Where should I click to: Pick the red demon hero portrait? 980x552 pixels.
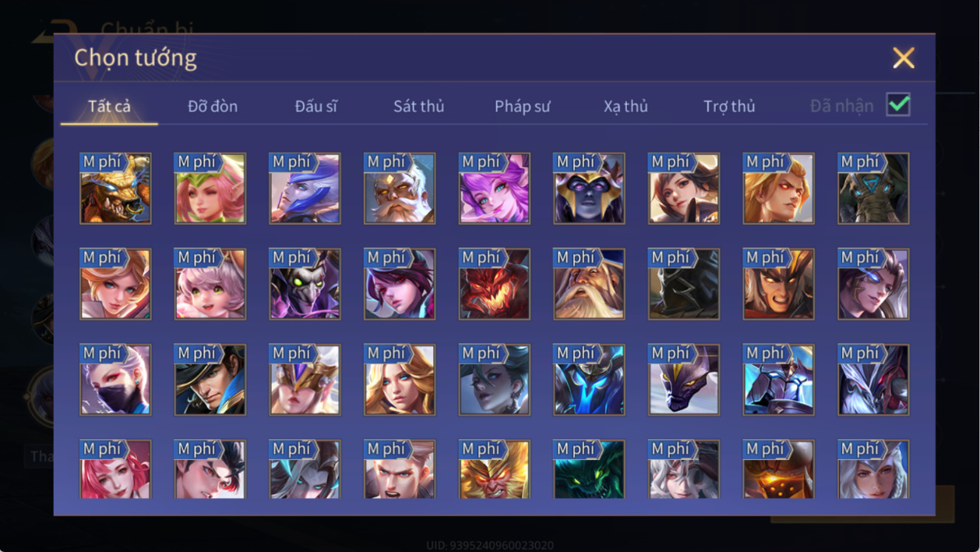click(x=495, y=285)
